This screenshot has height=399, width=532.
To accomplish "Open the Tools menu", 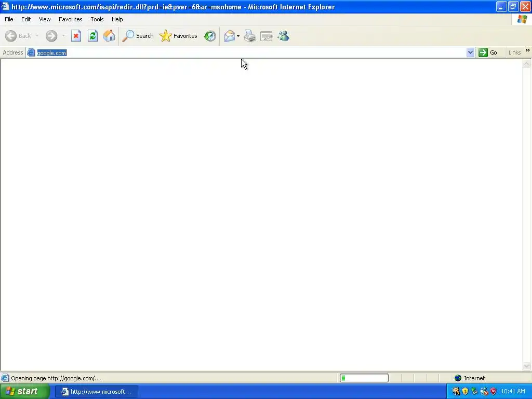I will pos(97,19).
